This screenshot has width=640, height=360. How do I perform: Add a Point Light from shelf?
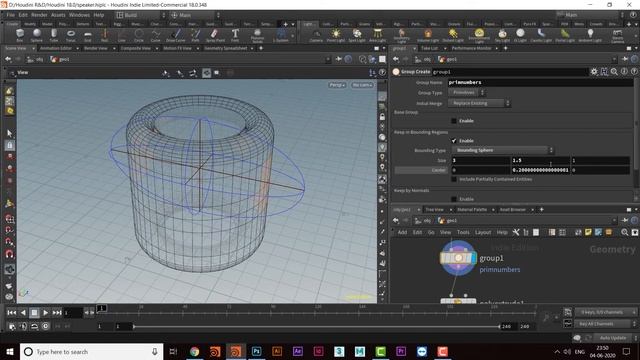coord(336,35)
